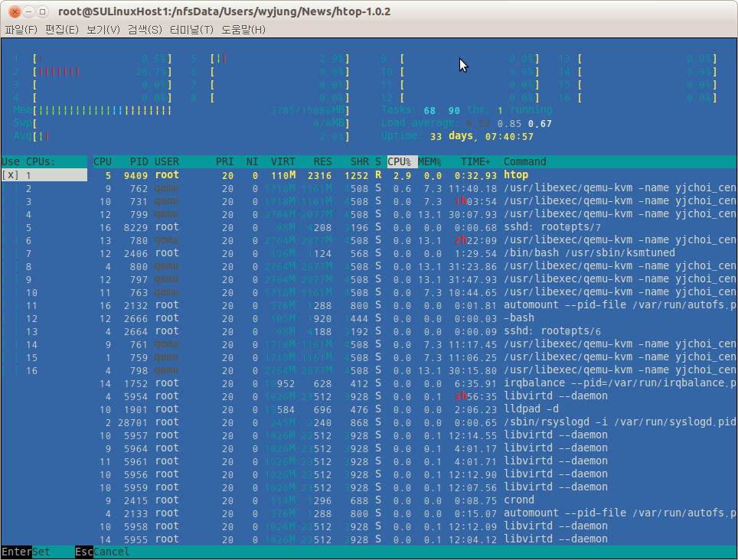Screen dimensions: 738x560
Task: Select libvirtd process with PID 5955
Action: (415, 539)
